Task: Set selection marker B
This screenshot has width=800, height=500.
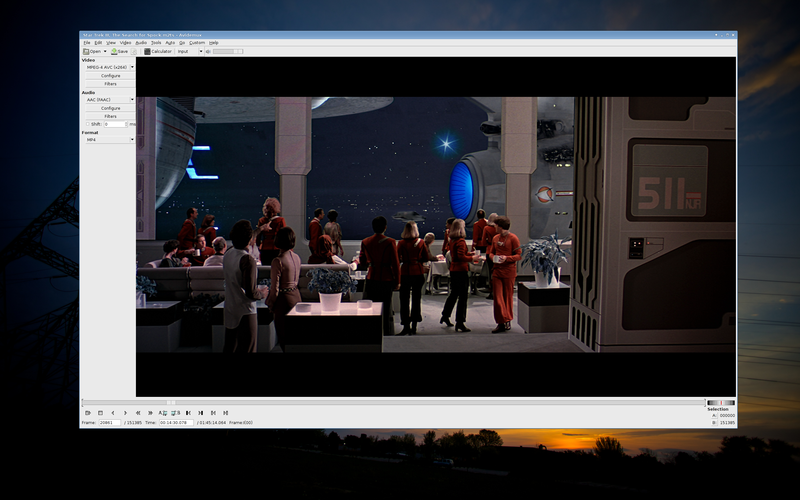Action: click(x=176, y=413)
